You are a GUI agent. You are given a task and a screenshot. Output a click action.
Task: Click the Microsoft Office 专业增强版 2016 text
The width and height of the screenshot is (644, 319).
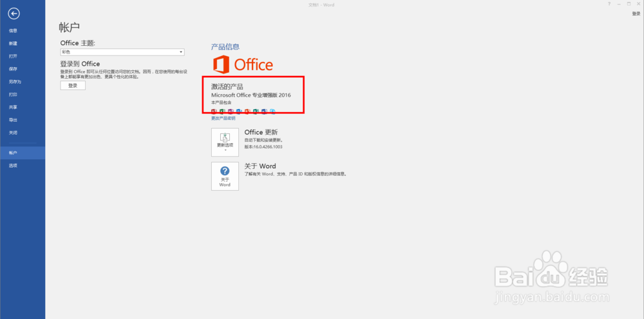[251, 95]
